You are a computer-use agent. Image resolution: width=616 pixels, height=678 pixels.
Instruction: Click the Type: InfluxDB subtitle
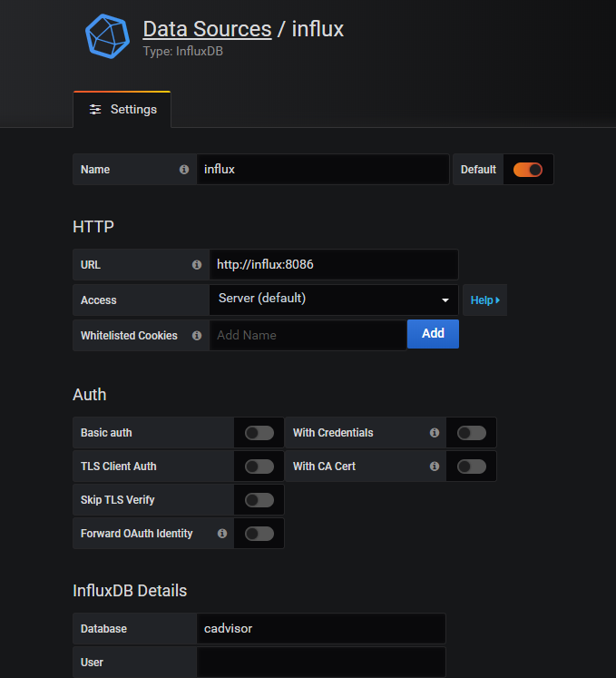pos(183,51)
